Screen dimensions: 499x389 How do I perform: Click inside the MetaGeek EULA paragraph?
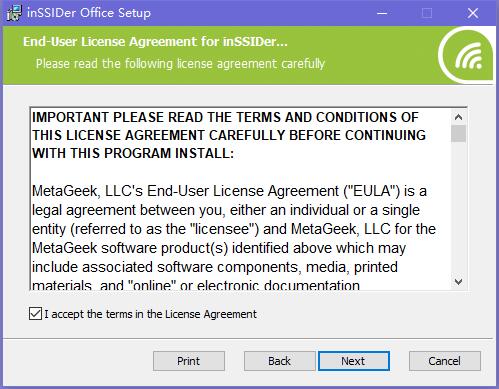[233, 238]
